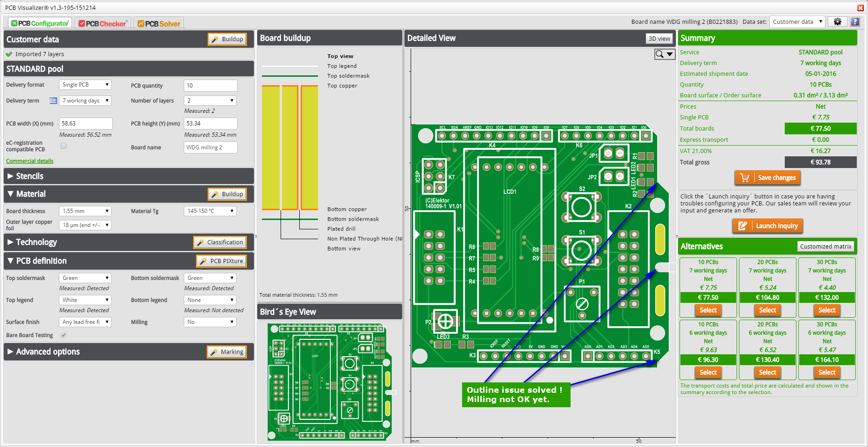The width and height of the screenshot is (868, 447).
Task: Open the delivery term calendar icon
Action: coord(53,101)
